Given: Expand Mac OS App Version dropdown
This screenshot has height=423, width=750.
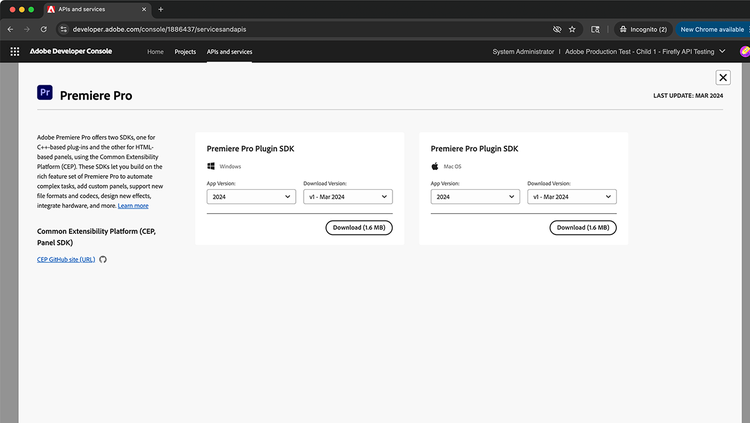Looking at the screenshot, I should [474, 197].
